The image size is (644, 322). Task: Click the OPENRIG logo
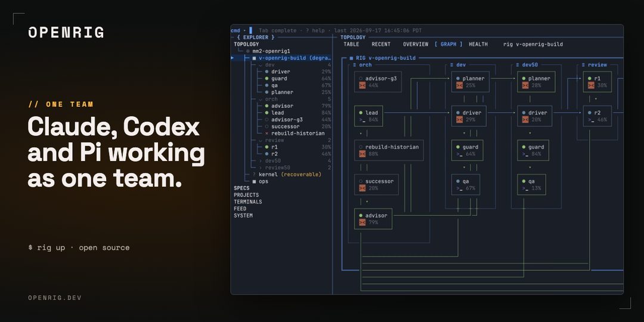66,32
